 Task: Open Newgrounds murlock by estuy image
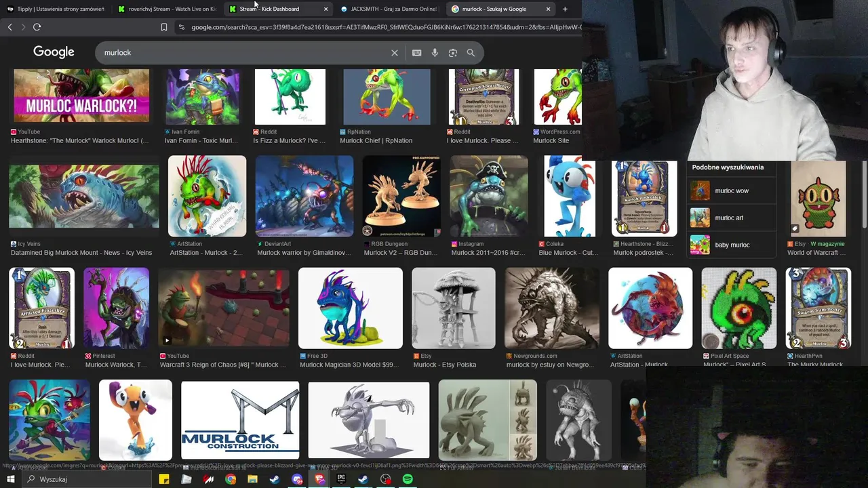pos(552,308)
